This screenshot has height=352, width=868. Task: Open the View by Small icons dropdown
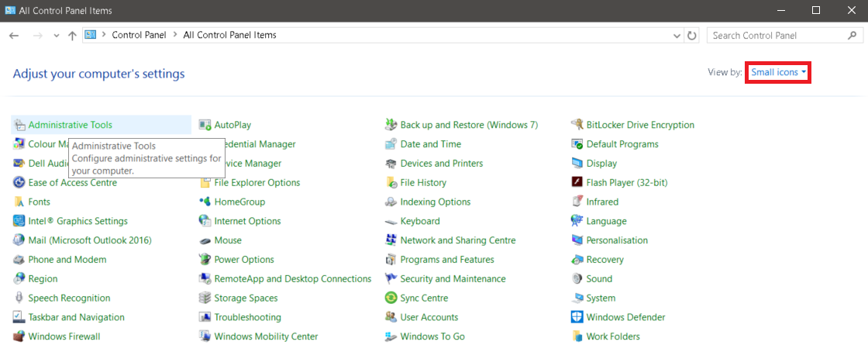tap(778, 72)
